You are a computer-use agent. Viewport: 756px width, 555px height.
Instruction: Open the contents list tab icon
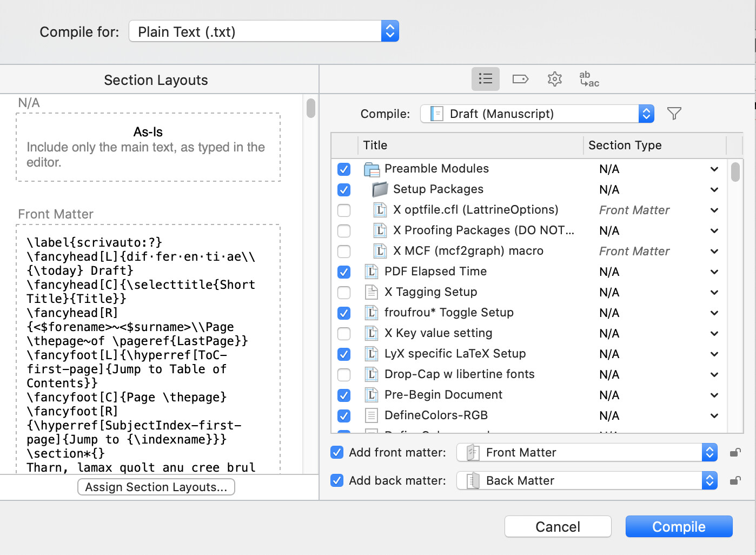[485, 79]
